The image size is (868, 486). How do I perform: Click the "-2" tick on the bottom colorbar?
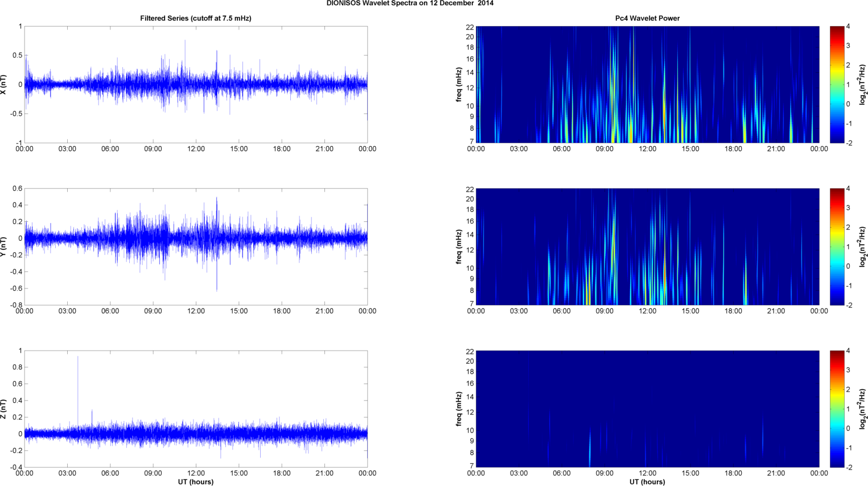coord(849,467)
